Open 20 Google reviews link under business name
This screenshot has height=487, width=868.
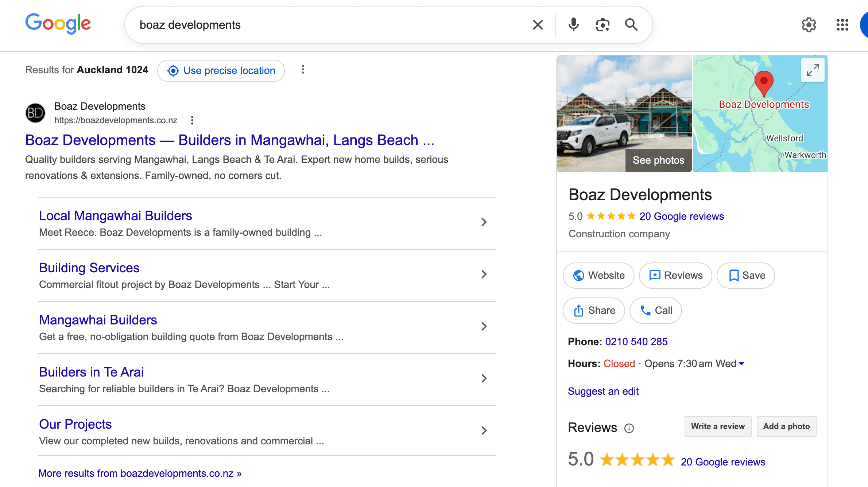682,217
